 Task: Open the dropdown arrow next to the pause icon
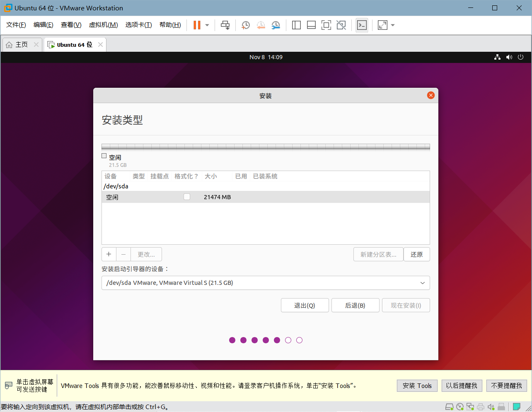pyautogui.click(x=207, y=25)
